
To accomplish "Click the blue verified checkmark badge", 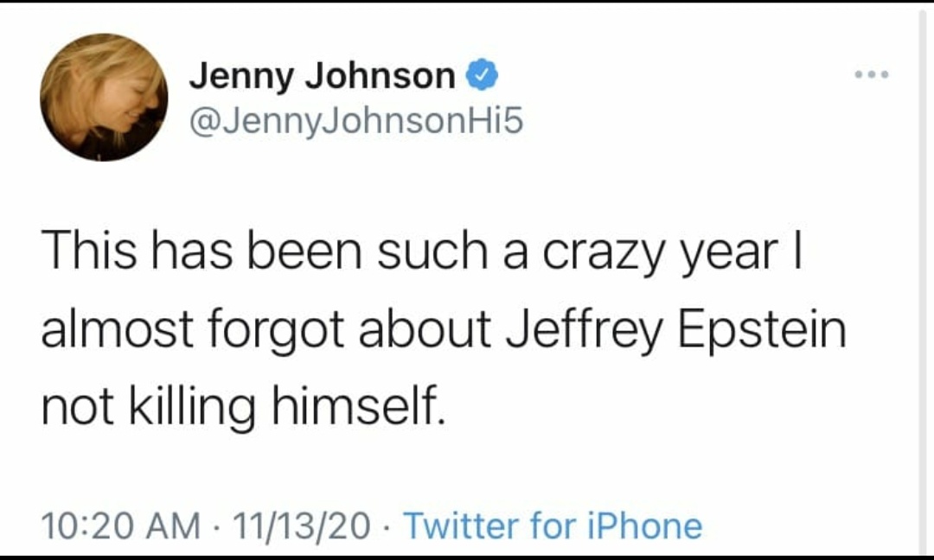I will click(482, 77).
